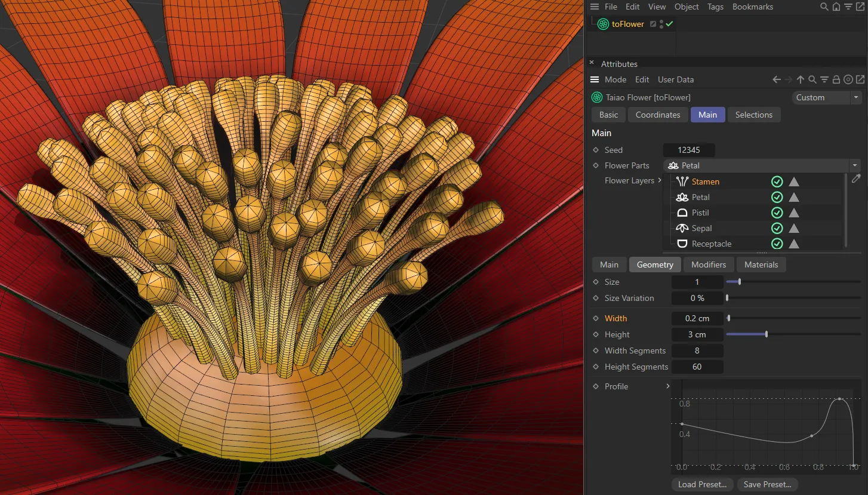The height and width of the screenshot is (495, 868).
Task: Open the Bookmarks menu
Action: click(752, 7)
